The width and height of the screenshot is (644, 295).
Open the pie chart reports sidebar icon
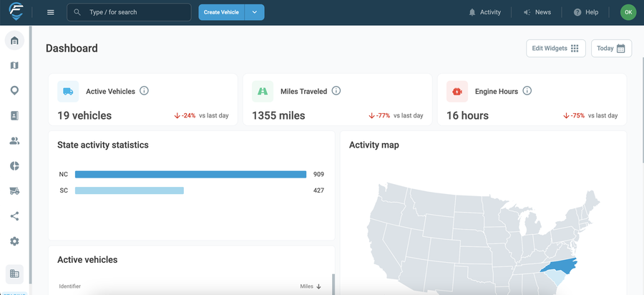(14, 166)
